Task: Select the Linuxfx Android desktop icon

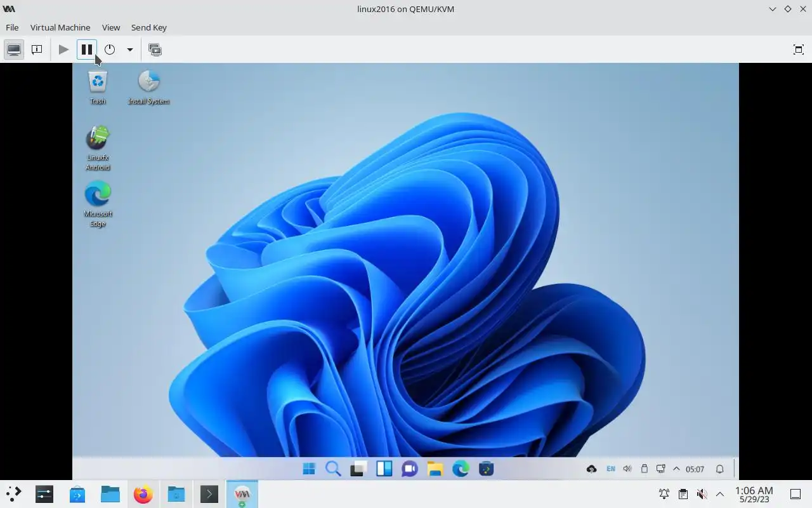Action: point(98,149)
